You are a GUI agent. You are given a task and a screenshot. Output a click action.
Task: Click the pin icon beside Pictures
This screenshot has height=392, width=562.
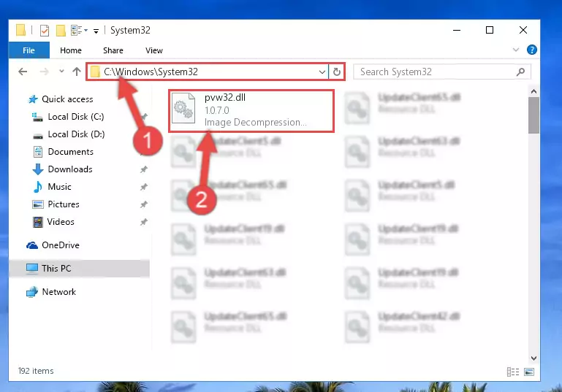click(144, 204)
